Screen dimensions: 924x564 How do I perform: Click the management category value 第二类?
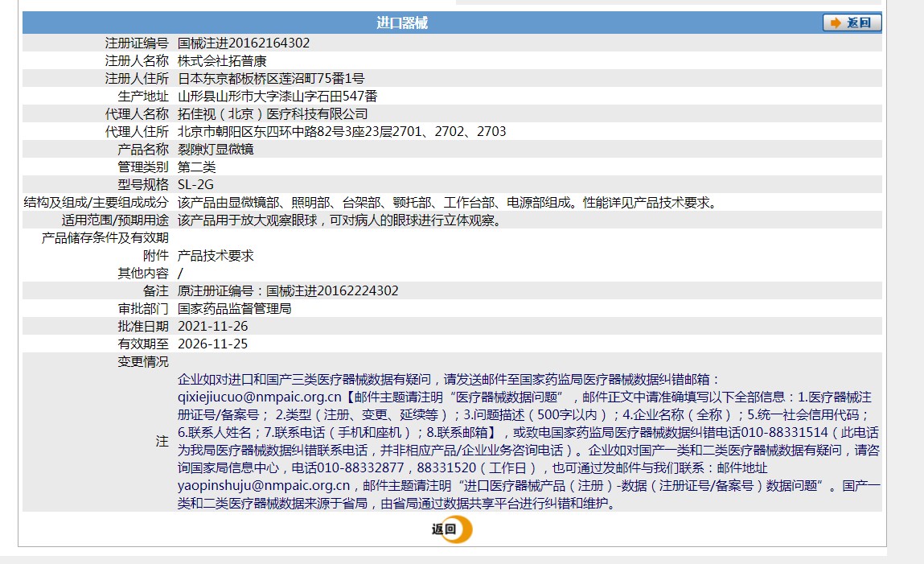click(x=196, y=167)
